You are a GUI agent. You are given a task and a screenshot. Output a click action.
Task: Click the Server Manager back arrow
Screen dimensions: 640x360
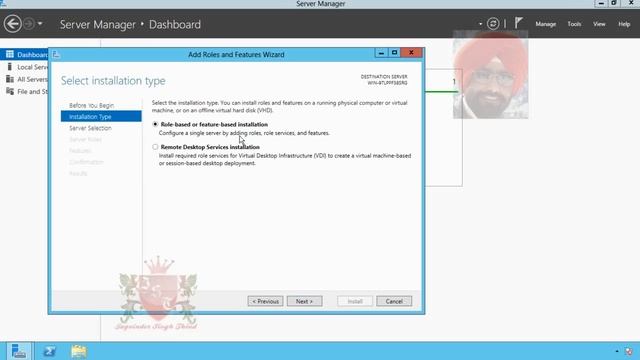pyautogui.click(x=13, y=24)
